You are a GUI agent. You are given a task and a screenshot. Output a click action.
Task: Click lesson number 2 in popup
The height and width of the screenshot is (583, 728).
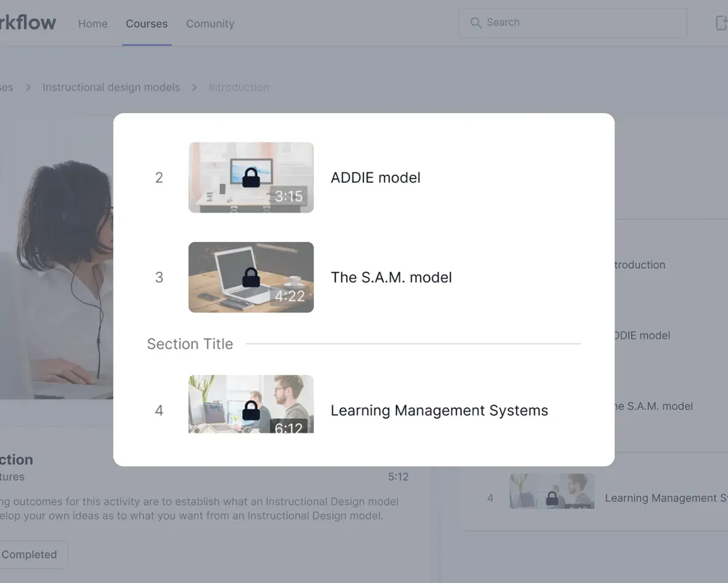coord(159,177)
